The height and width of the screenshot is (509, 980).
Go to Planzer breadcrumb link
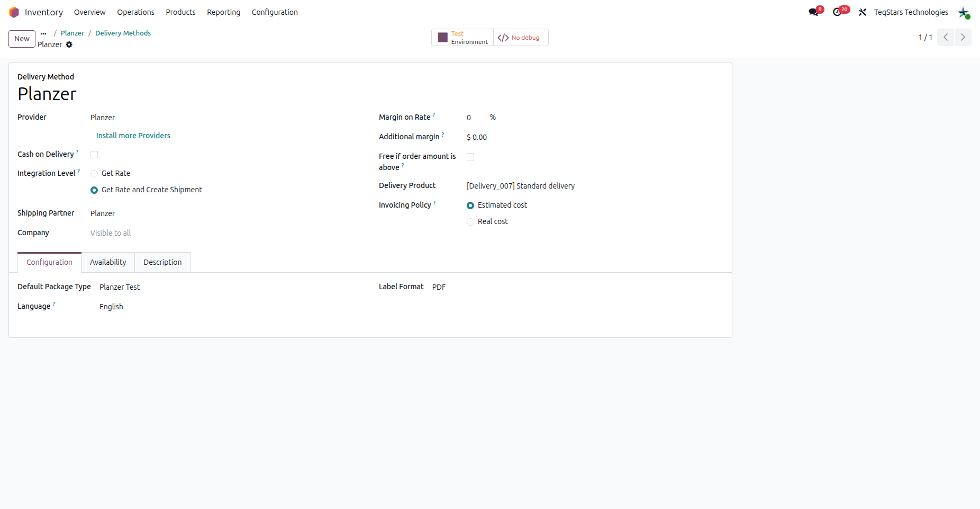[72, 33]
